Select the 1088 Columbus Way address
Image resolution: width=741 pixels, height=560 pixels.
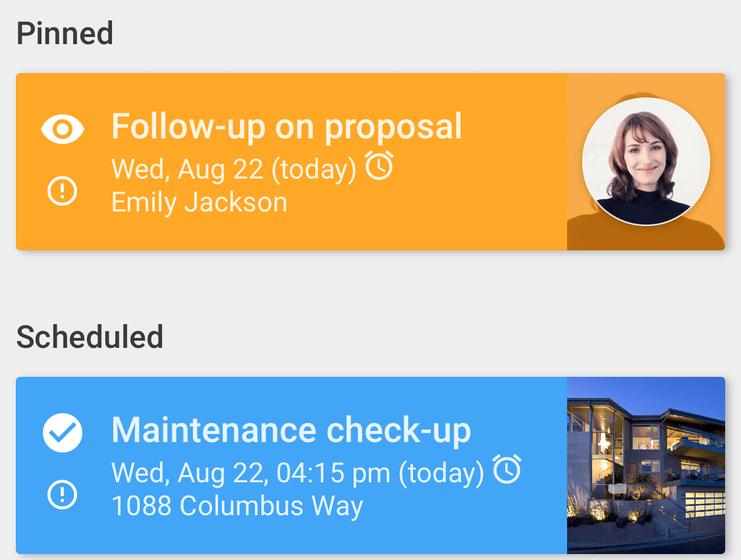pos(237,506)
